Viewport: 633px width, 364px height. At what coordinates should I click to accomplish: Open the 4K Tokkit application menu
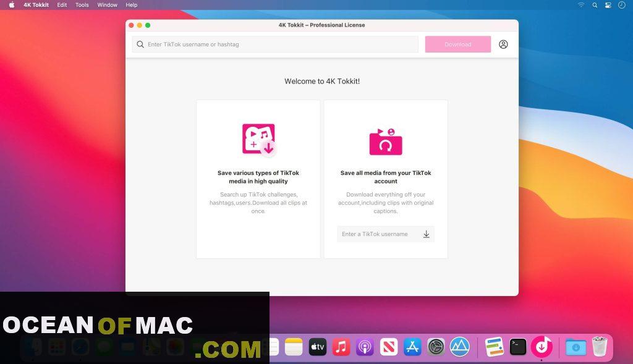click(x=36, y=5)
